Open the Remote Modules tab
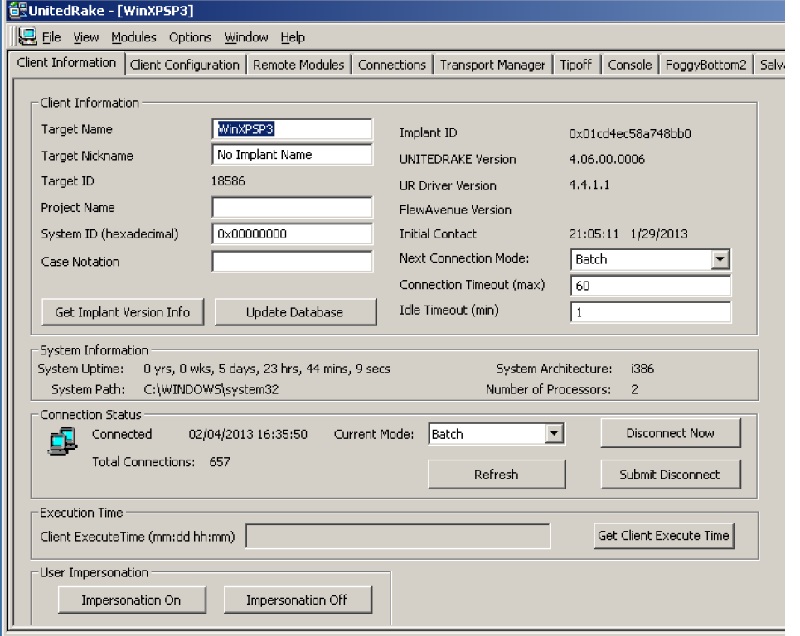 298,65
